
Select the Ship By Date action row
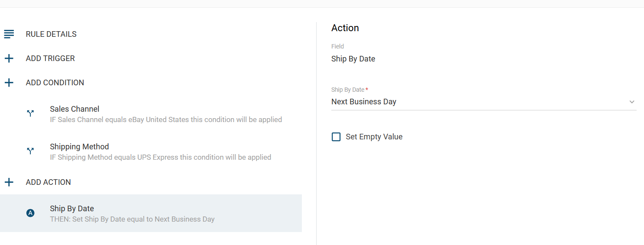151,213
